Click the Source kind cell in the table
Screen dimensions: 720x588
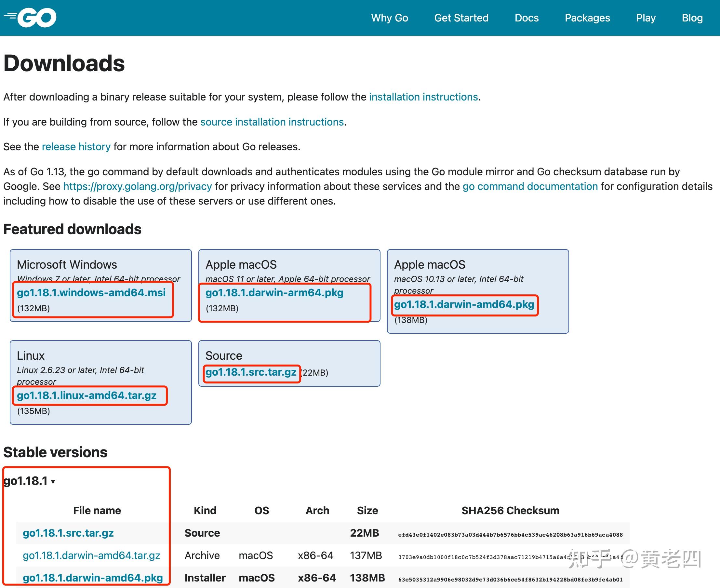coord(202,533)
